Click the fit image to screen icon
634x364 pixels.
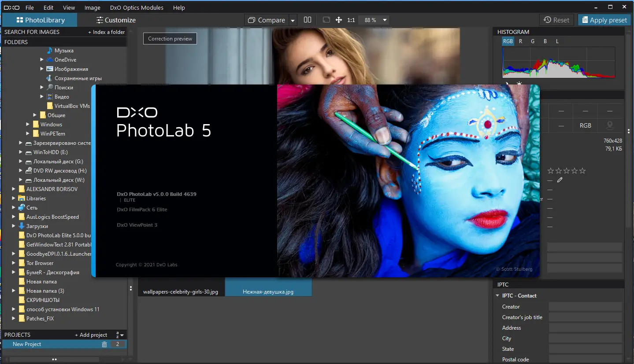(x=326, y=20)
